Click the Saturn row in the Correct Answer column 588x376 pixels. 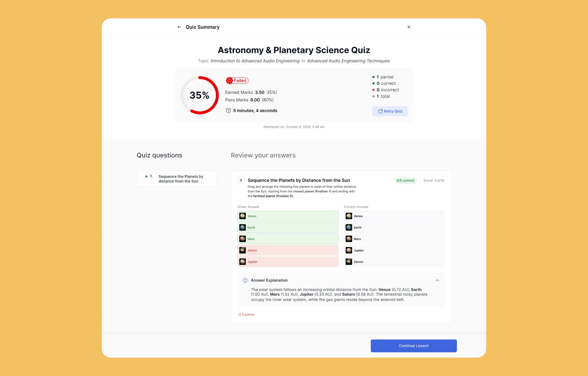pos(394,262)
